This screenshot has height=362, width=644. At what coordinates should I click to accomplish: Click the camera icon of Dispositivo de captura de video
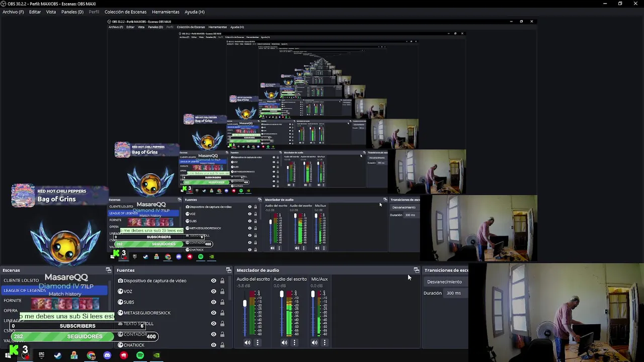click(x=120, y=281)
